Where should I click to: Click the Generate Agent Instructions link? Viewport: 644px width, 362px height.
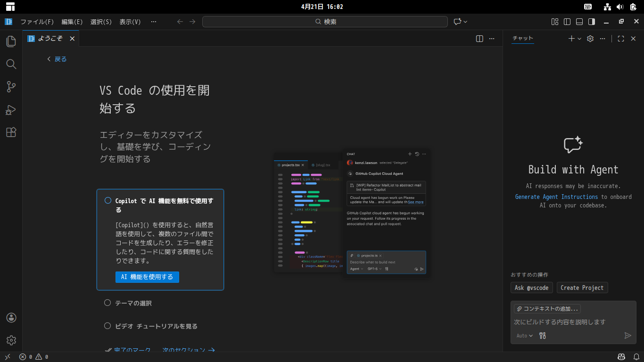click(x=556, y=197)
